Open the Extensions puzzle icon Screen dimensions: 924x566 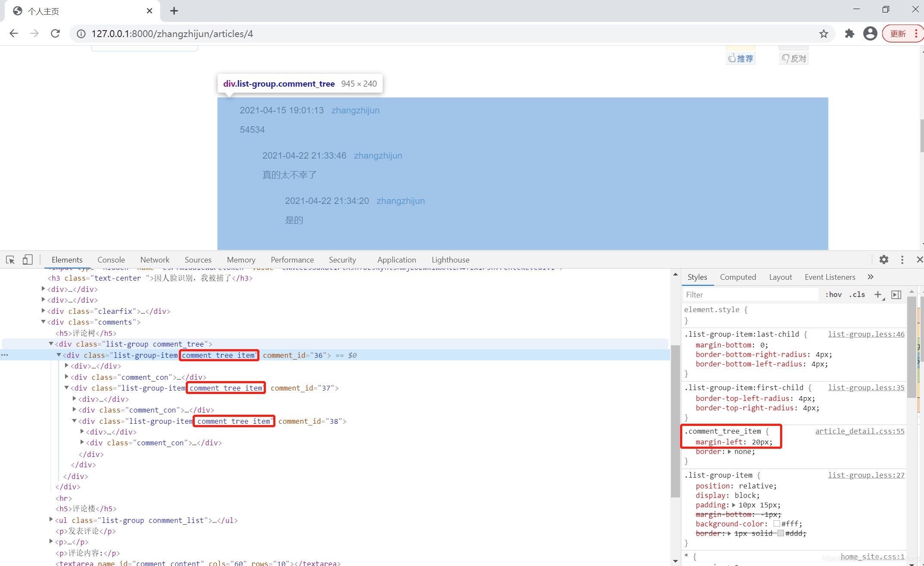[849, 34]
